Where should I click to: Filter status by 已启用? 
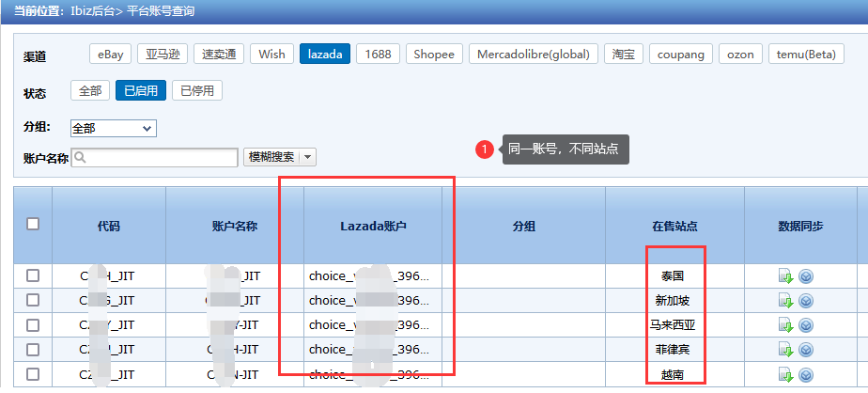pos(141,90)
